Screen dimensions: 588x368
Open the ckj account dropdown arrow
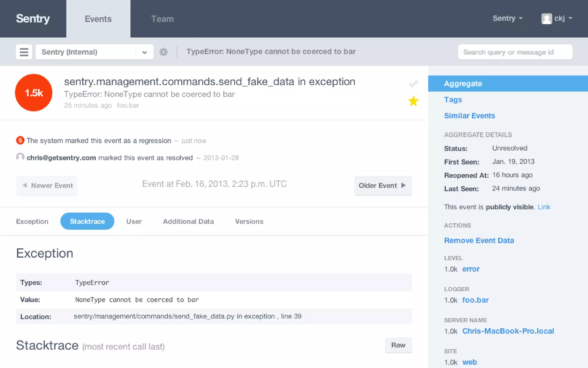click(x=570, y=18)
